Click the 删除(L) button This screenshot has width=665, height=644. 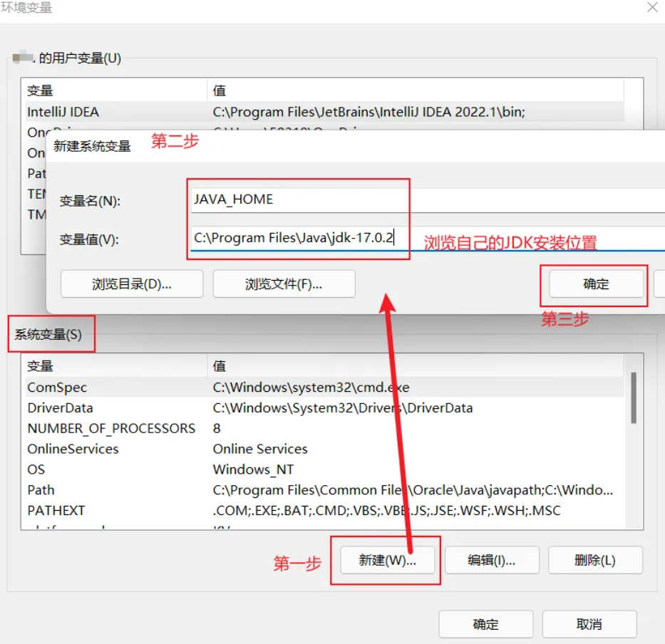594,561
